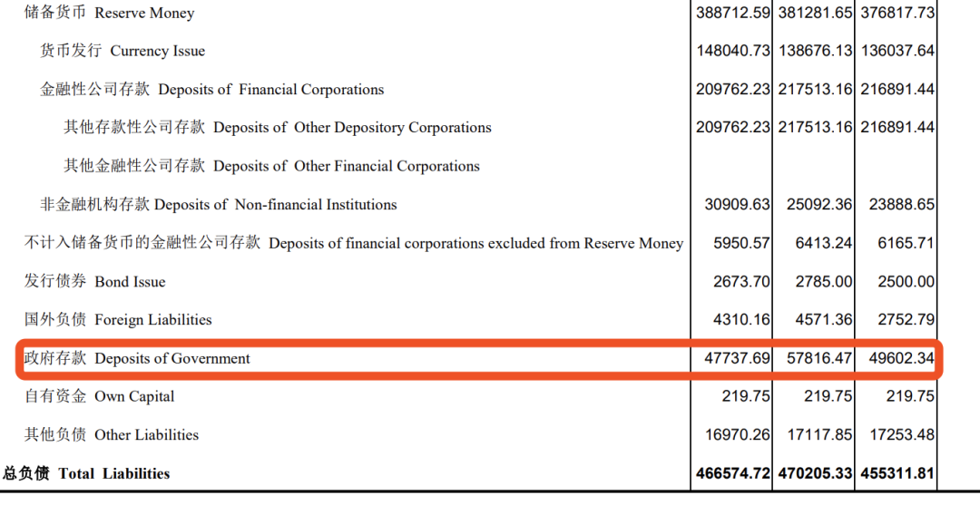Click the Total Liabilities value 455311.81
This screenshot has width=980, height=505.
898,474
